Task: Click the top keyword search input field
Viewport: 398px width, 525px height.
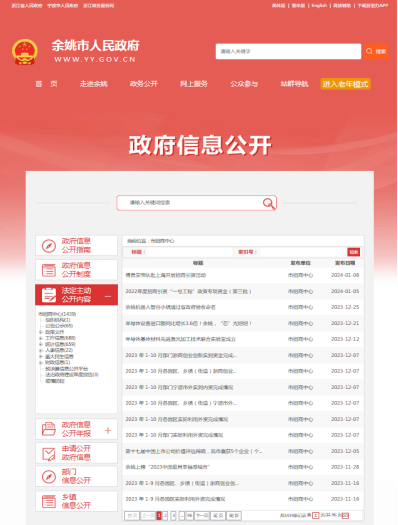Action: (288, 51)
